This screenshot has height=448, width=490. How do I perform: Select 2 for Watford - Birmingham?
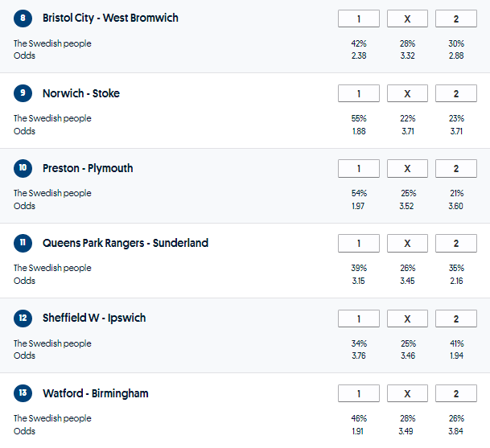point(455,393)
